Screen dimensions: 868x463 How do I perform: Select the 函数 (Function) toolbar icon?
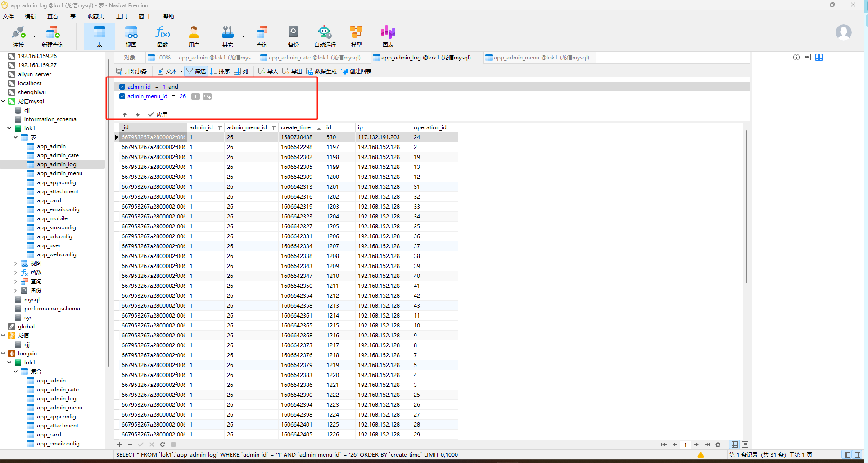[x=163, y=36]
